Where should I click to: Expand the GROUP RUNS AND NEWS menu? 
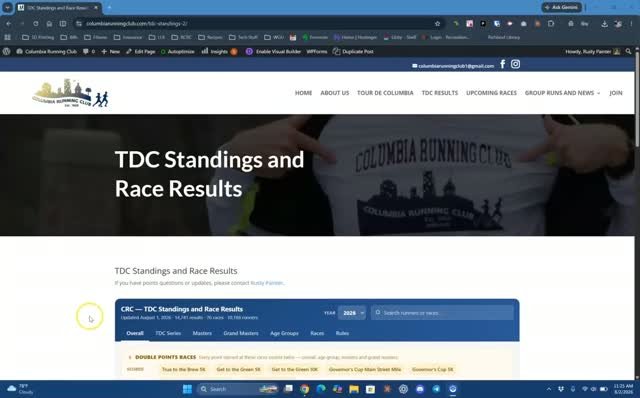562,93
